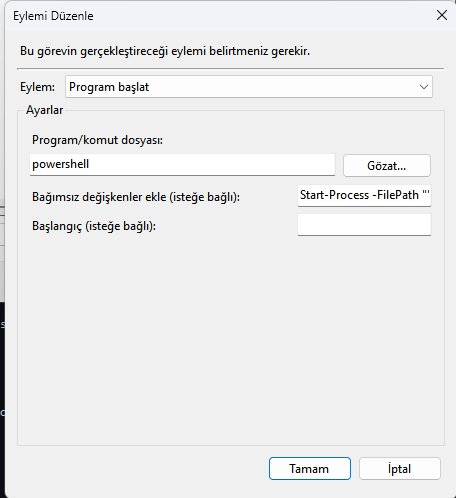Cancel with the İptal button

coord(400,469)
